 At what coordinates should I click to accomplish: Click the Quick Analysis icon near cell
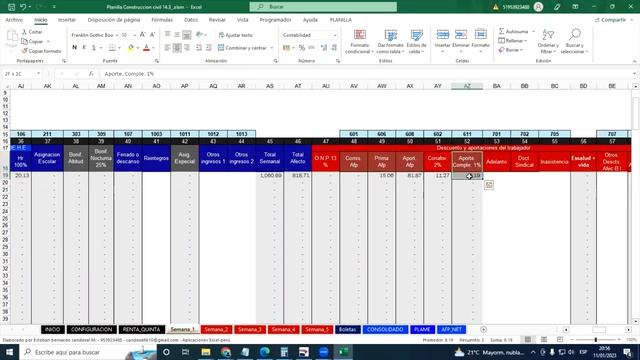coord(489,185)
